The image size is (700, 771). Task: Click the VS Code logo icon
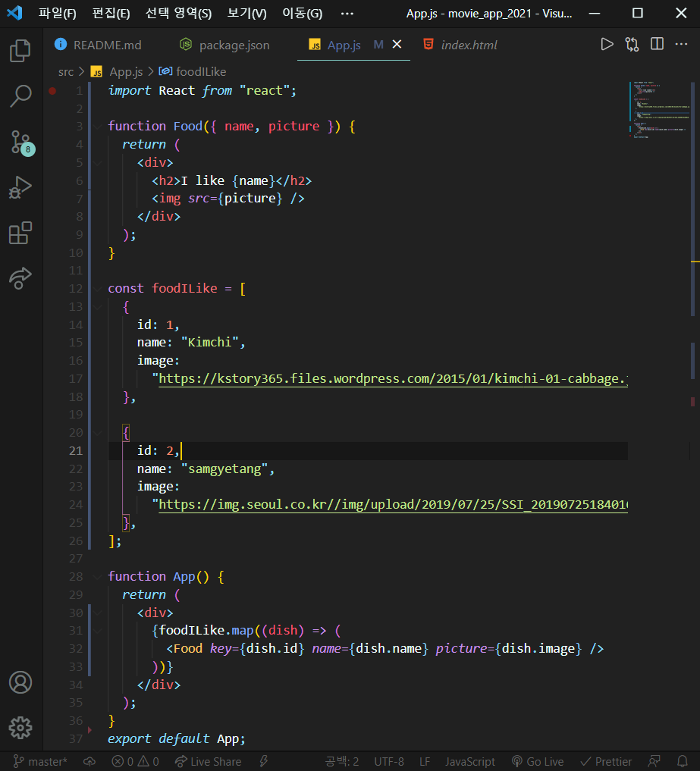tap(14, 13)
